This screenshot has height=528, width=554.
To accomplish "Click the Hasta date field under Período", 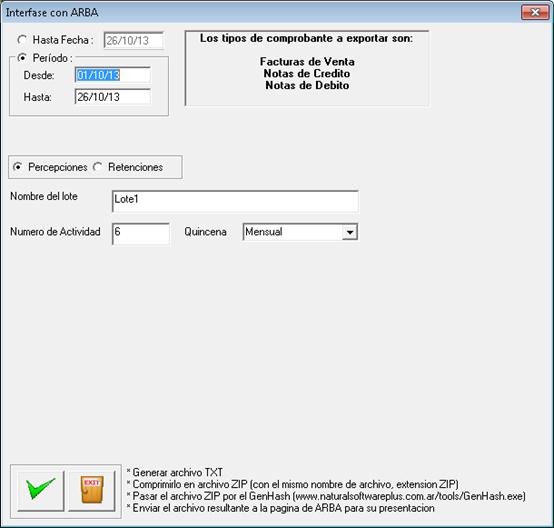I will 112,96.
